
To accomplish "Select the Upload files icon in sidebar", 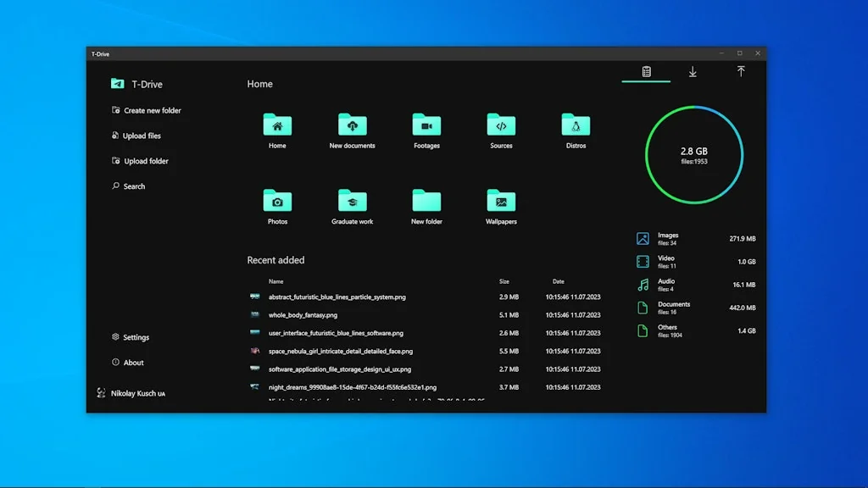I will coord(114,136).
